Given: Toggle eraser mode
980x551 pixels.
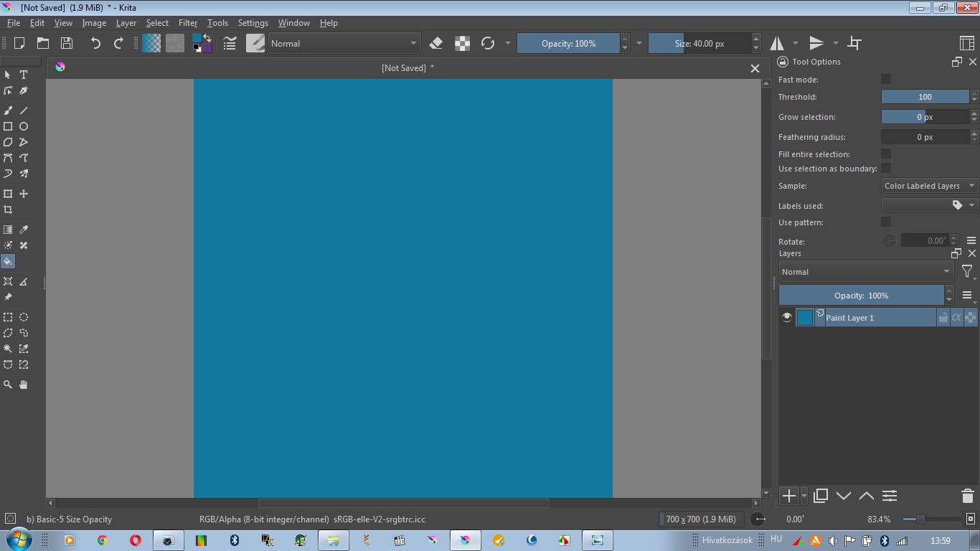Looking at the screenshot, I should pos(436,43).
